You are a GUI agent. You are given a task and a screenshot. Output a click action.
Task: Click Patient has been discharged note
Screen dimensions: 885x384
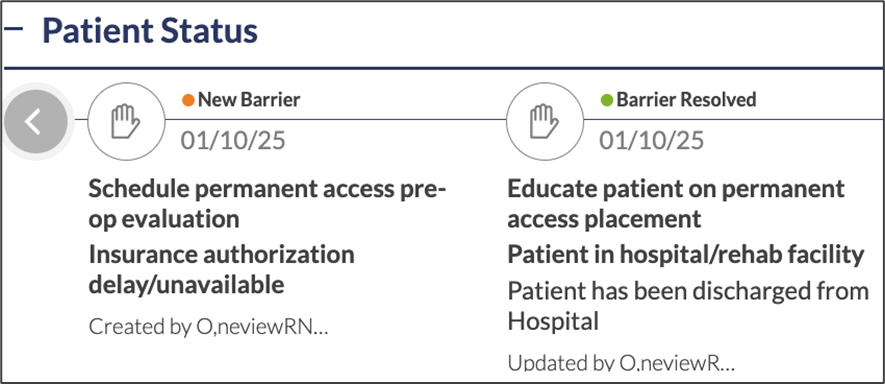pyautogui.click(x=688, y=307)
